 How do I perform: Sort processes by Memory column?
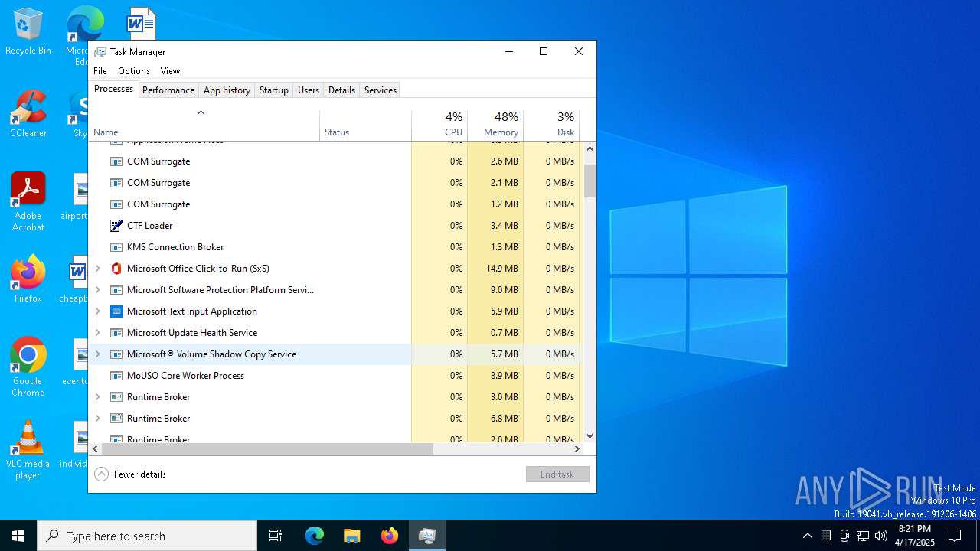click(x=495, y=126)
